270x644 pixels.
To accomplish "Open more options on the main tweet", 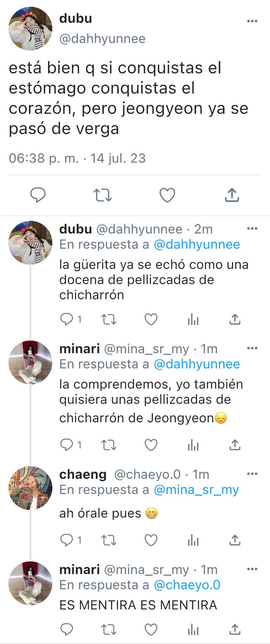I will click(252, 21).
